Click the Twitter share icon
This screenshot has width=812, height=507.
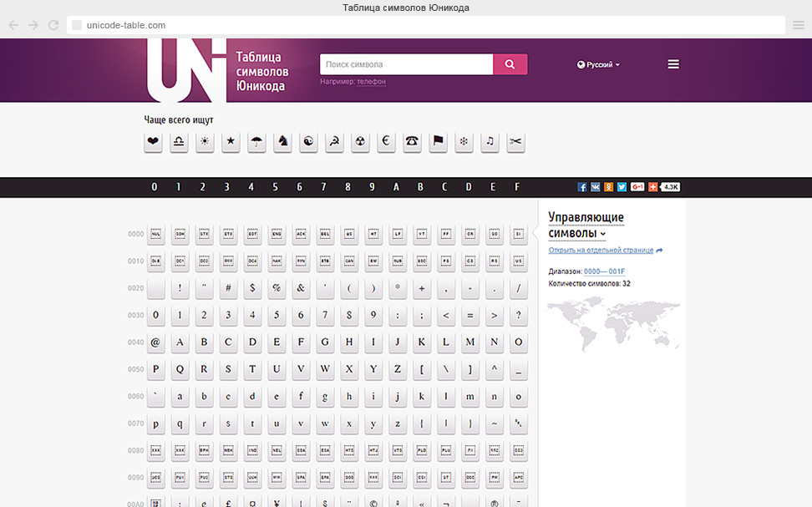click(622, 187)
